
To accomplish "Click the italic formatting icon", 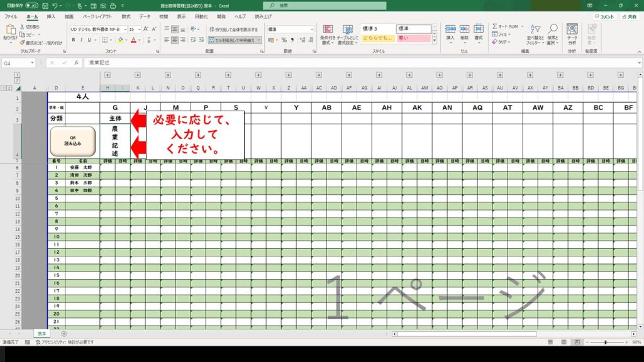I will pyautogui.click(x=82, y=40).
